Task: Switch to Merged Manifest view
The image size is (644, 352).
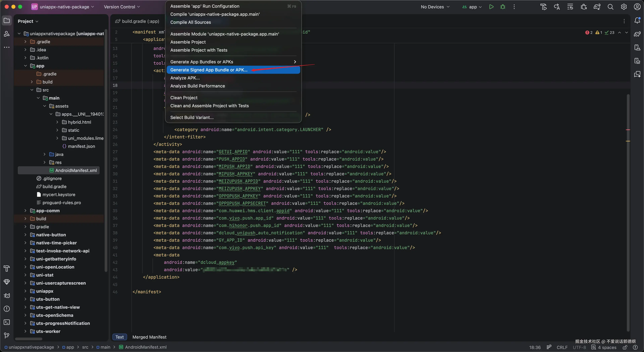Action: (x=149, y=337)
